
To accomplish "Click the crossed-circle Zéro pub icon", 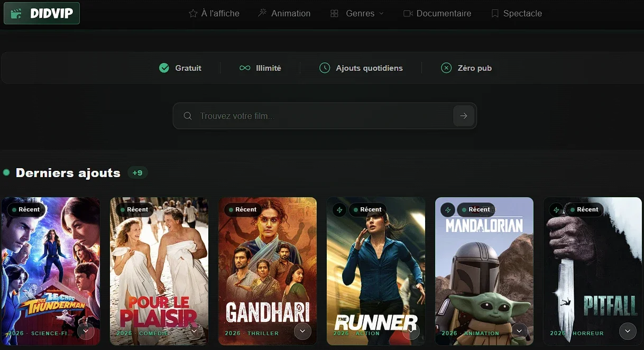I will tap(447, 68).
